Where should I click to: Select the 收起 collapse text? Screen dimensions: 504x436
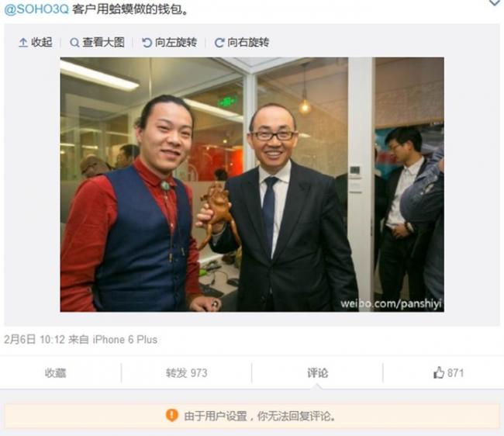[42, 43]
